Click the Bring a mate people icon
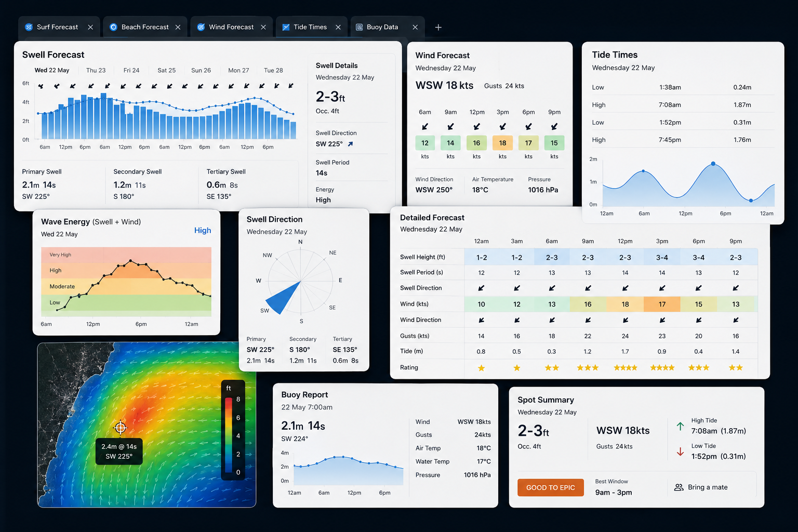 pyautogui.click(x=679, y=487)
